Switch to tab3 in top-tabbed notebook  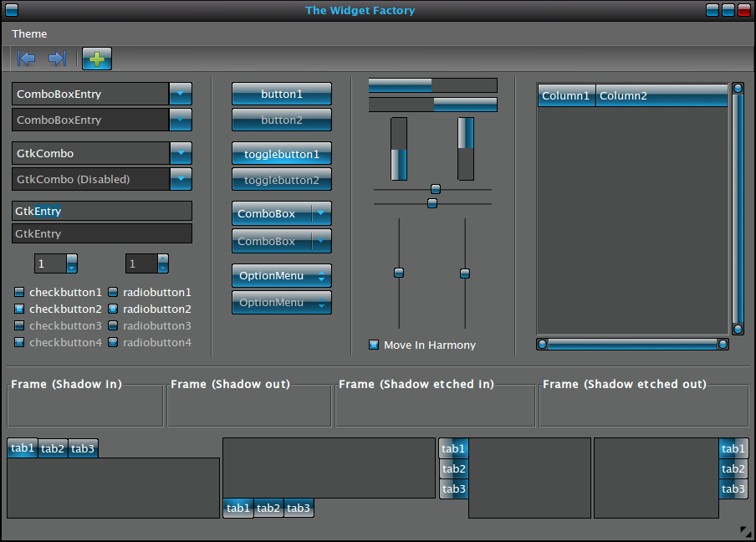click(83, 448)
